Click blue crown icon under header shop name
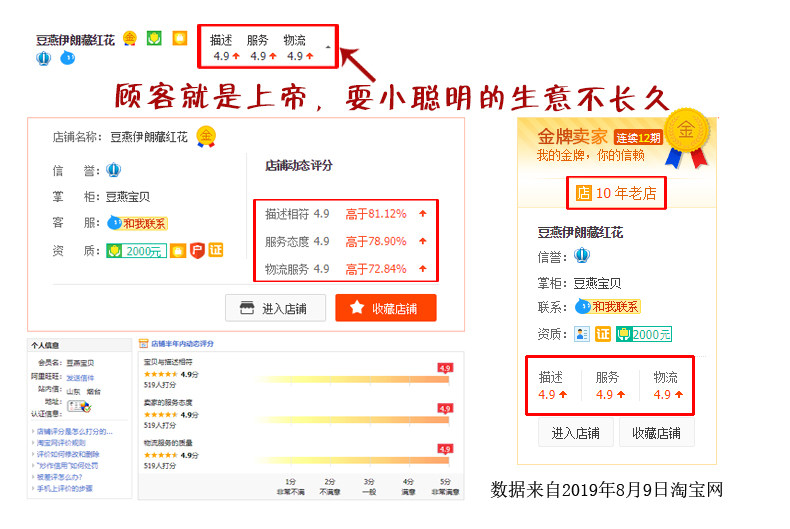This screenshot has height=529, width=790. click(44, 58)
